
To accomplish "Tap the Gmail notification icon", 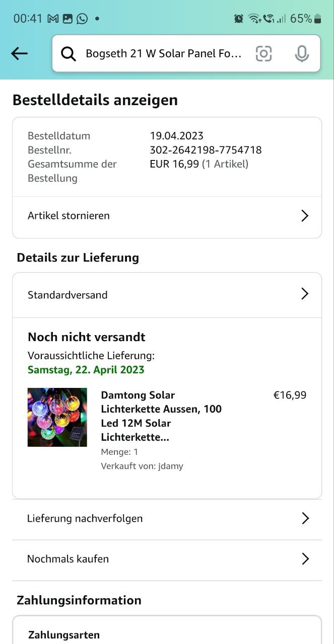I will (x=53, y=19).
